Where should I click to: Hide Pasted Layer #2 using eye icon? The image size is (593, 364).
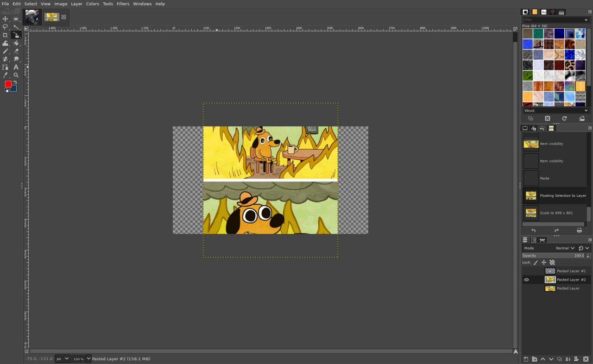[x=526, y=280]
